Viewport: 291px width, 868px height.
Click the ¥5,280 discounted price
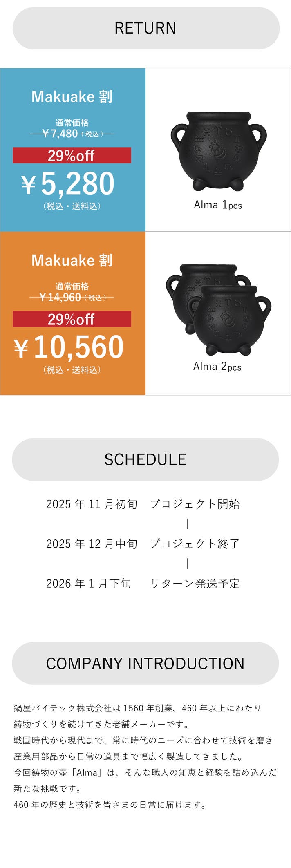coord(68,184)
